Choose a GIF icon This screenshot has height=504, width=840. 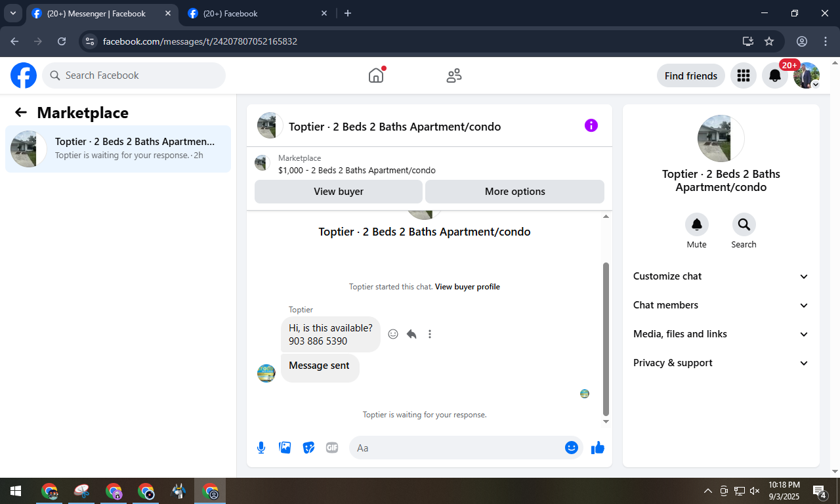[332, 448]
